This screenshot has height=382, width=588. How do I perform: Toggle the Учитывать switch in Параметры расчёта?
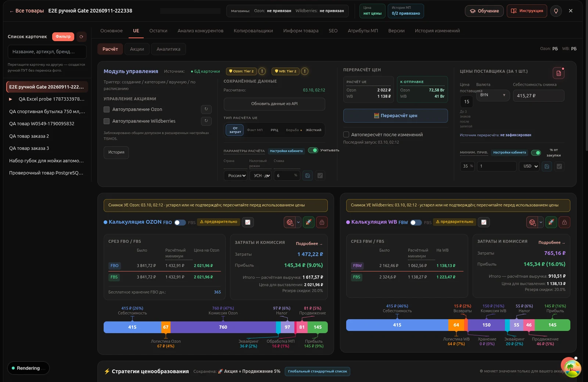pyautogui.click(x=313, y=150)
